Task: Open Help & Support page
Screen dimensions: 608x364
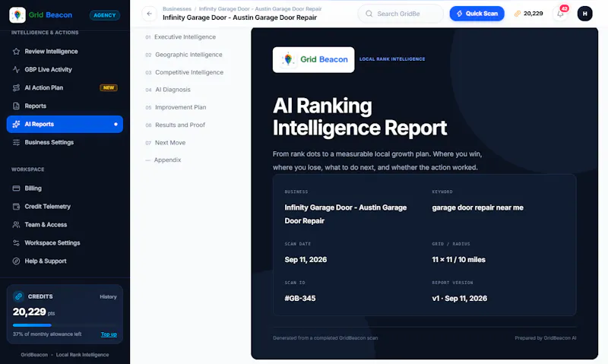Action: point(65,261)
